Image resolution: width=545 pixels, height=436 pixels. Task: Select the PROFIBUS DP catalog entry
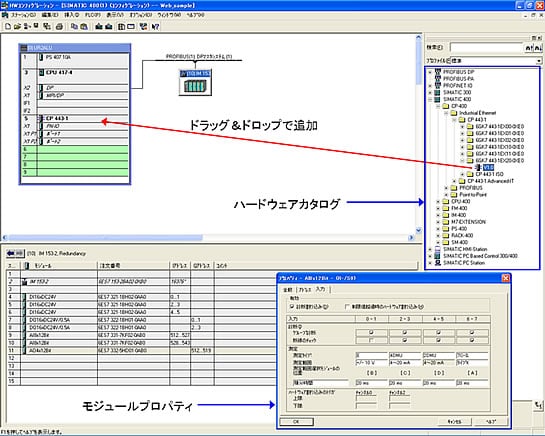pos(458,72)
